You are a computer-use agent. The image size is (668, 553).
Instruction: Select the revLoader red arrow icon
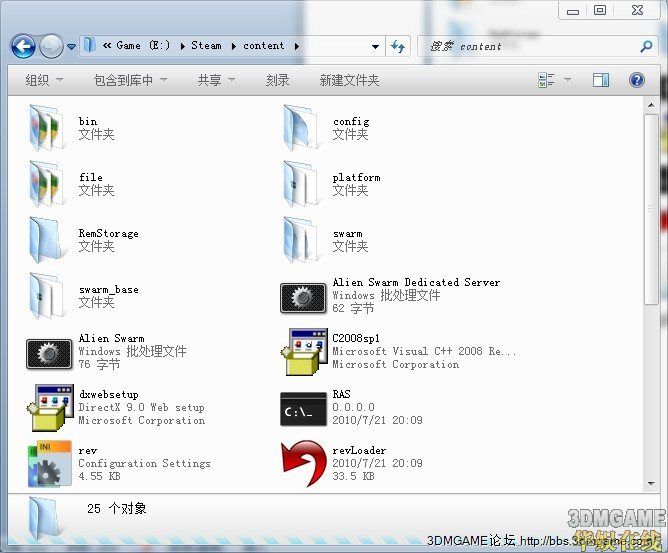(x=304, y=464)
